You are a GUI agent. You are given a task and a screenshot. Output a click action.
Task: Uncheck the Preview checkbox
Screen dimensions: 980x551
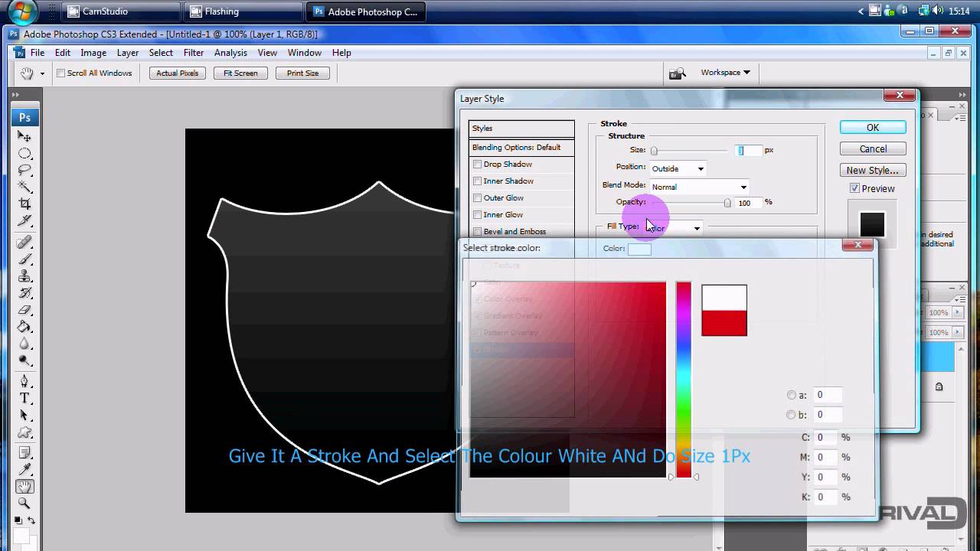854,188
